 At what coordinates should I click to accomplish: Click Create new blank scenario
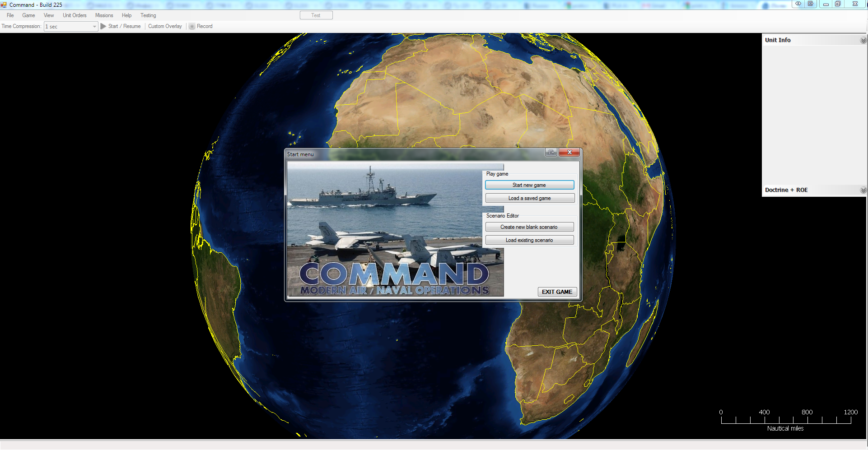coord(529,227)
